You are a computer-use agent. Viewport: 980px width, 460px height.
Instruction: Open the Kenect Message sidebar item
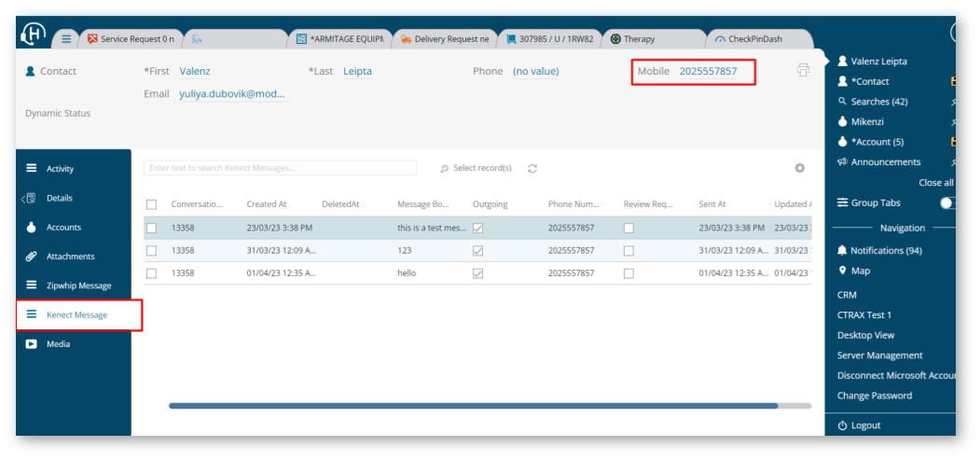(76, 315)
